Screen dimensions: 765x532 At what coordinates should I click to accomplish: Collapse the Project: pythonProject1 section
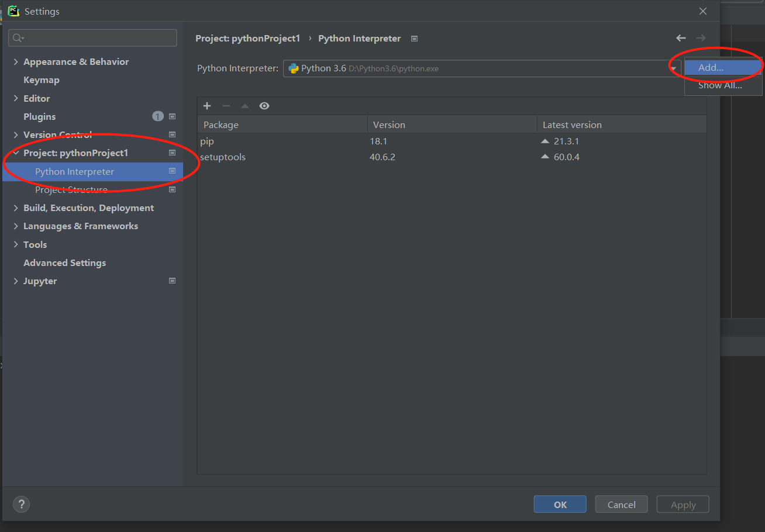pos(16,153)
